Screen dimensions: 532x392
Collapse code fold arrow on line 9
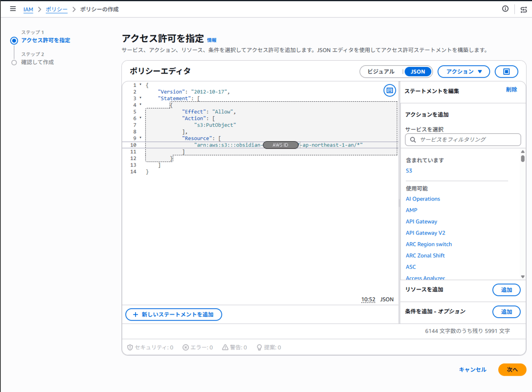[140, 138]
